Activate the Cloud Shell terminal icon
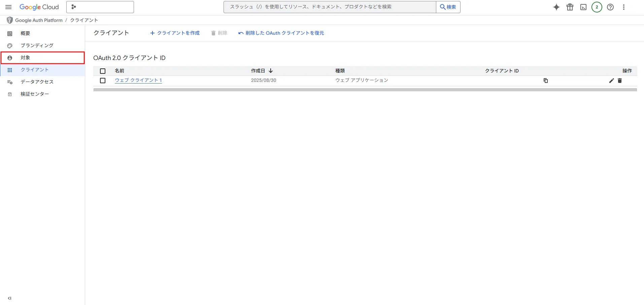The image size is (644, 305). [x=583, y=7]
